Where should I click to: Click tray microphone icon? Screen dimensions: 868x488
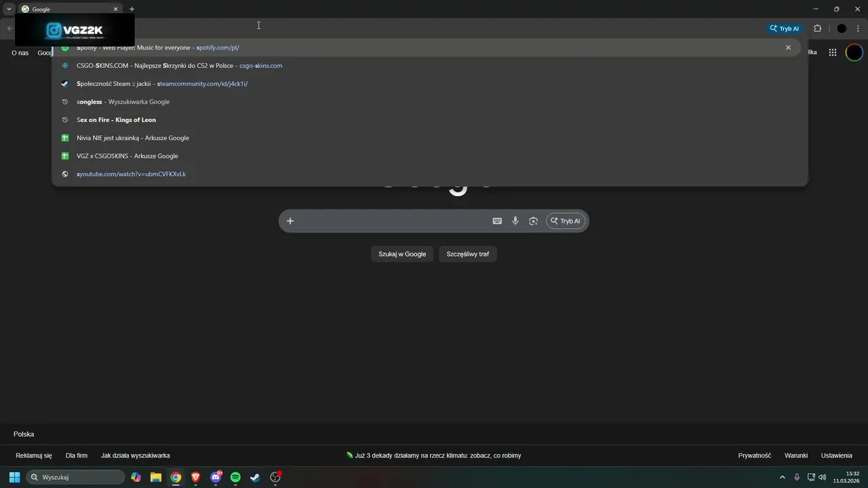coord(797,477)
